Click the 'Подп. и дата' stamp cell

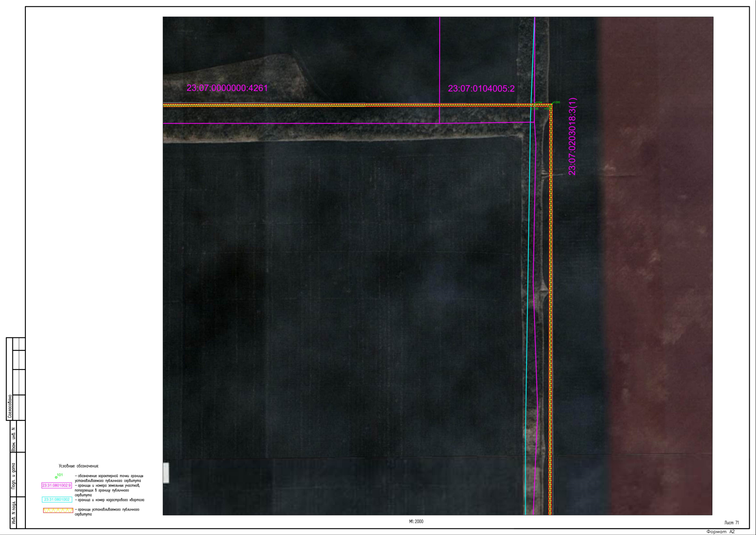tap(13, 477)
